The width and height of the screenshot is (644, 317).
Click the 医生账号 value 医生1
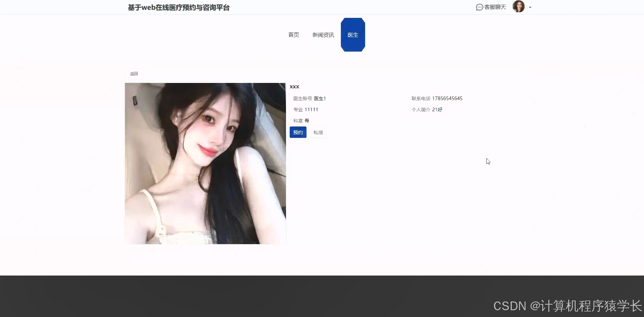point(320,98)
